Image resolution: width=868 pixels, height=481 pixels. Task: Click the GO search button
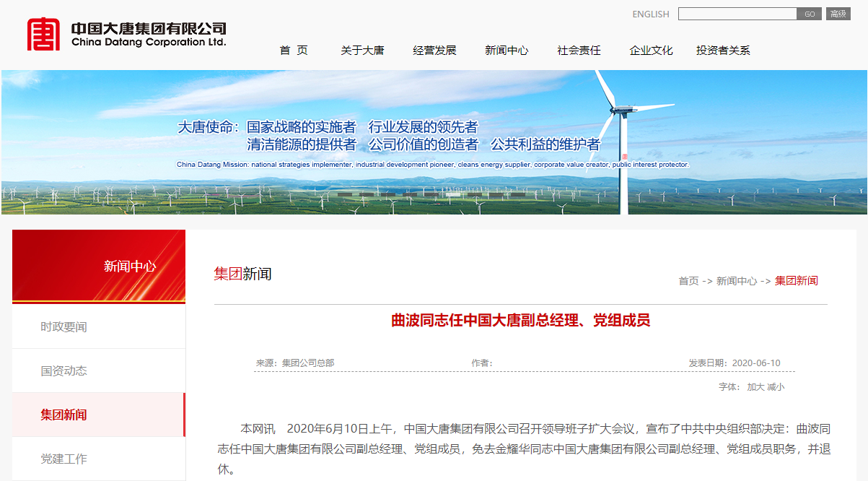click(810, 14)
